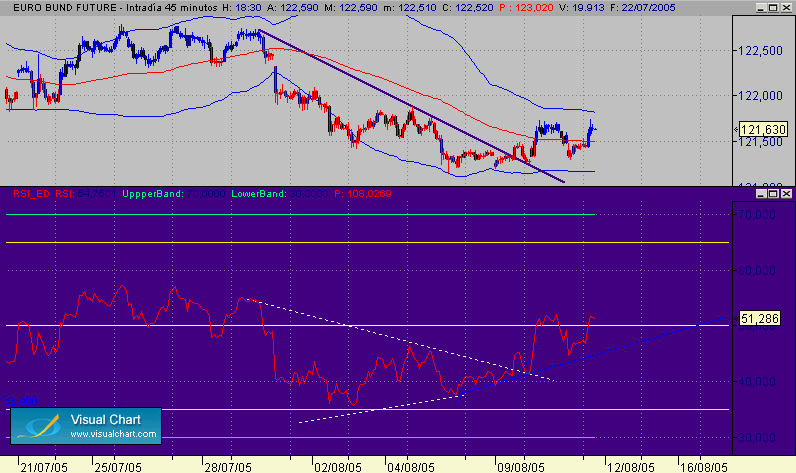Click the H: 18:30 time value

[242, 8]
